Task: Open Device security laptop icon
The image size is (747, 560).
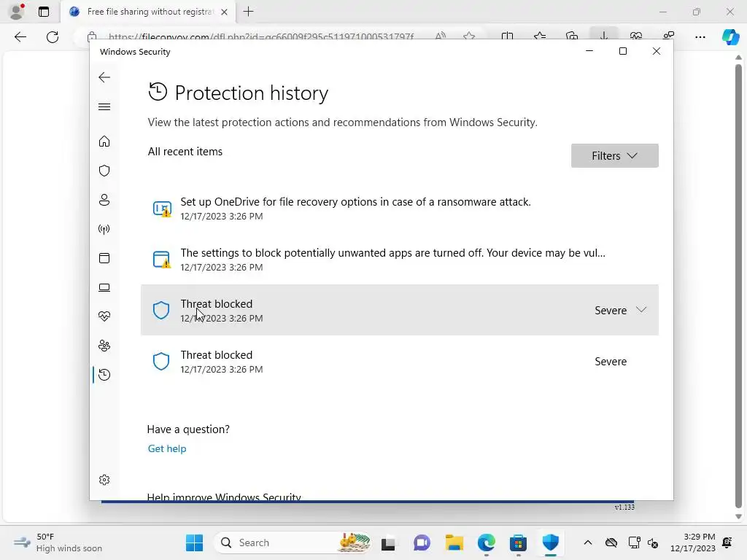Action: 104,287
